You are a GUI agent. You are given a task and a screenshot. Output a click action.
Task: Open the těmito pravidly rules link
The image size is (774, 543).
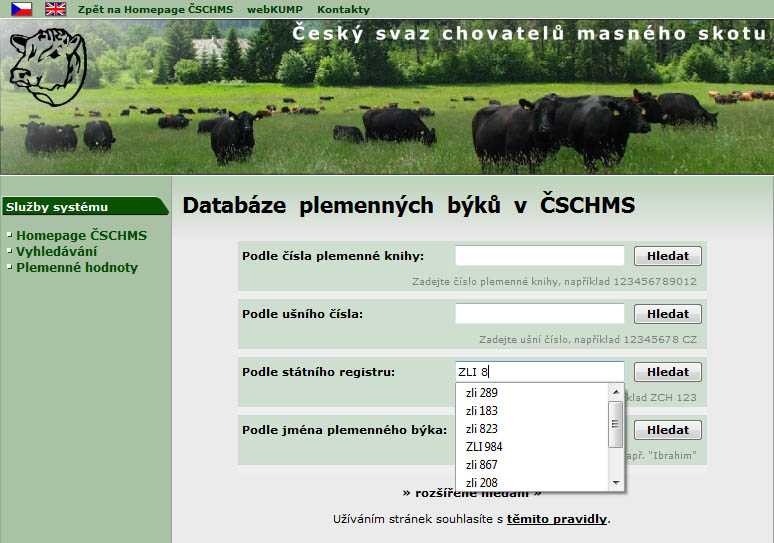point(557,519)
